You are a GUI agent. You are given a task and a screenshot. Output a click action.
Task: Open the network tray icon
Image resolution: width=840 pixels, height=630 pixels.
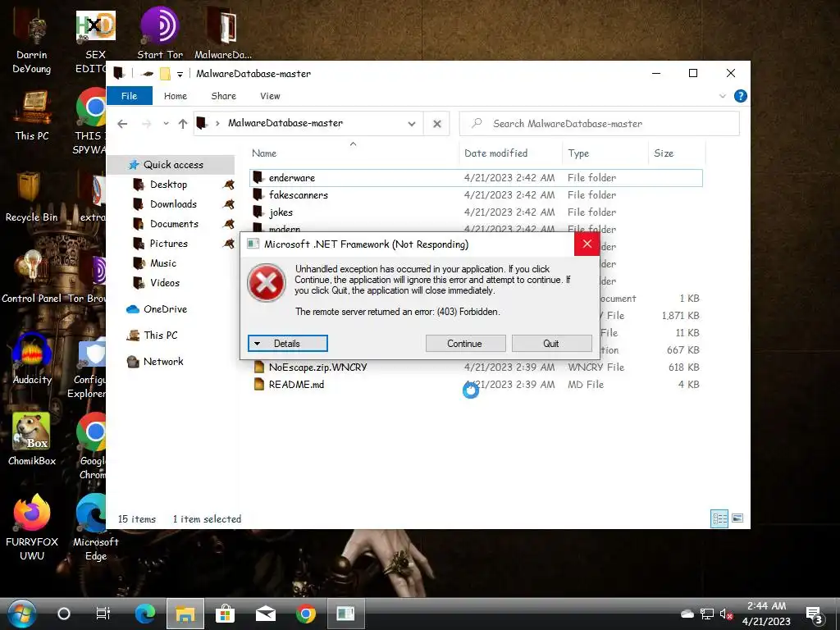(707, 614)
